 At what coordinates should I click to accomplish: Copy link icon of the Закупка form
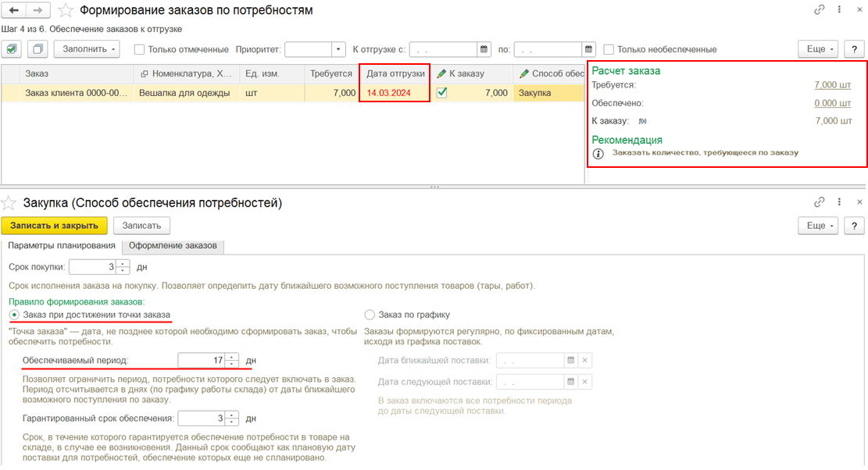(x=819, y=202)
